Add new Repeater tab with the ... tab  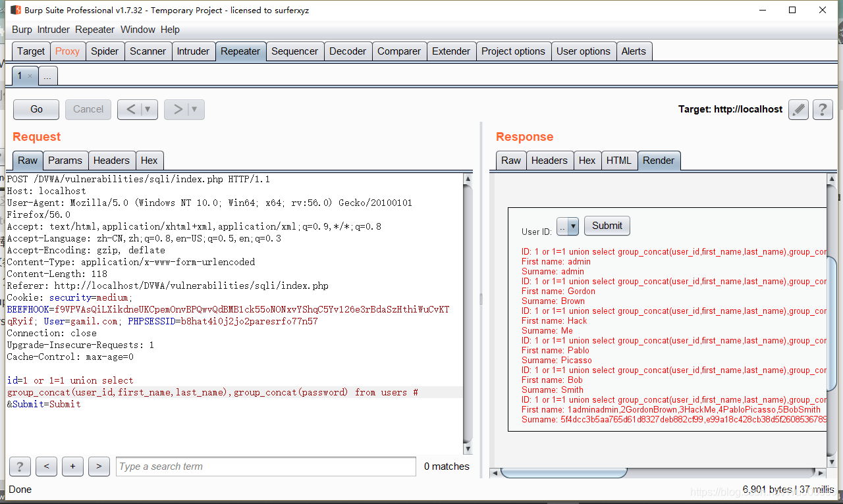(x=47, y=76)
